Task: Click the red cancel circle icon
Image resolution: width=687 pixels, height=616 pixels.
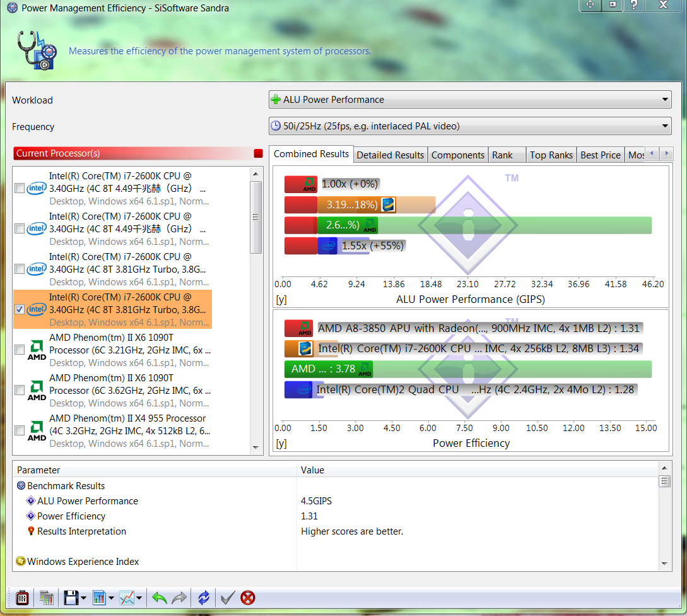Action: coord(248,598)
